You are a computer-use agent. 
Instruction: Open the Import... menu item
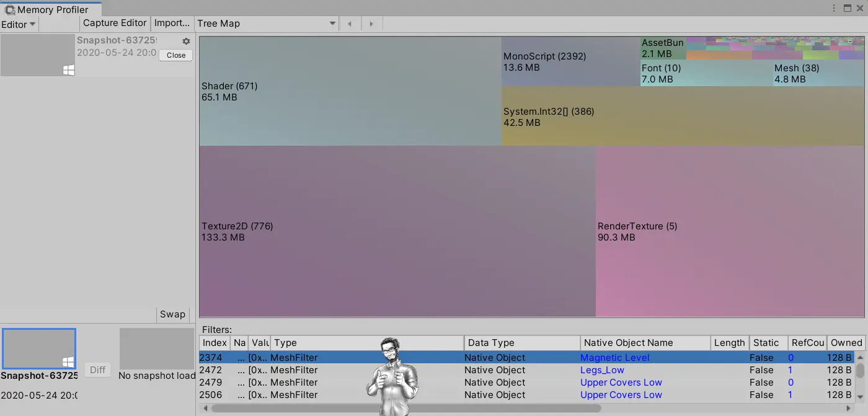pyautogui.click(x=172, y=23)
